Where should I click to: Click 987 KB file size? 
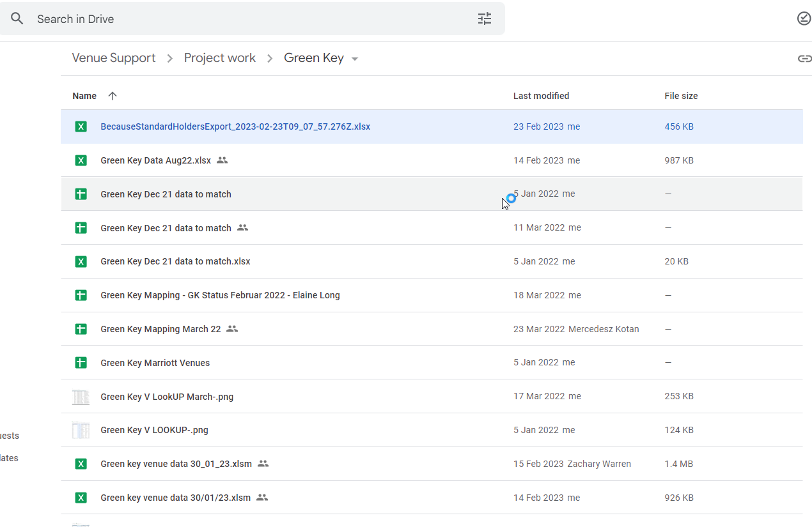point(679,160)
